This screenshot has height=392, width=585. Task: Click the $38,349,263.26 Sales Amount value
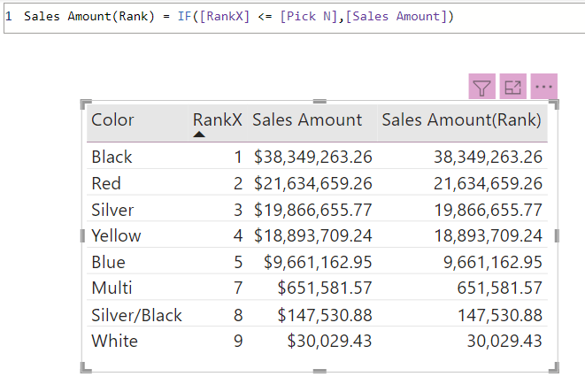pyautogui.click(x=312, y=158)
